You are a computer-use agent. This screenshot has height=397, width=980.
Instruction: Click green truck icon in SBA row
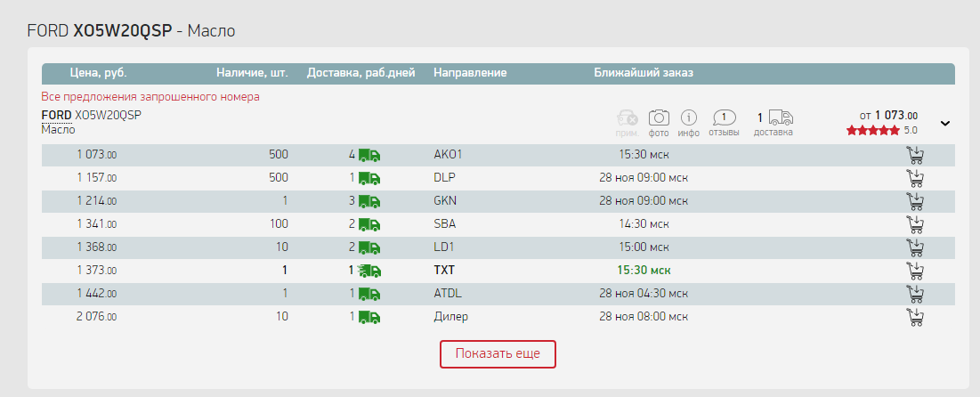point(369,224)
